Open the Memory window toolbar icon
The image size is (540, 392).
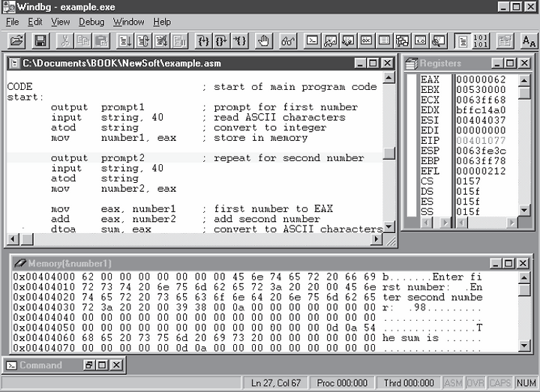[384, 41]
